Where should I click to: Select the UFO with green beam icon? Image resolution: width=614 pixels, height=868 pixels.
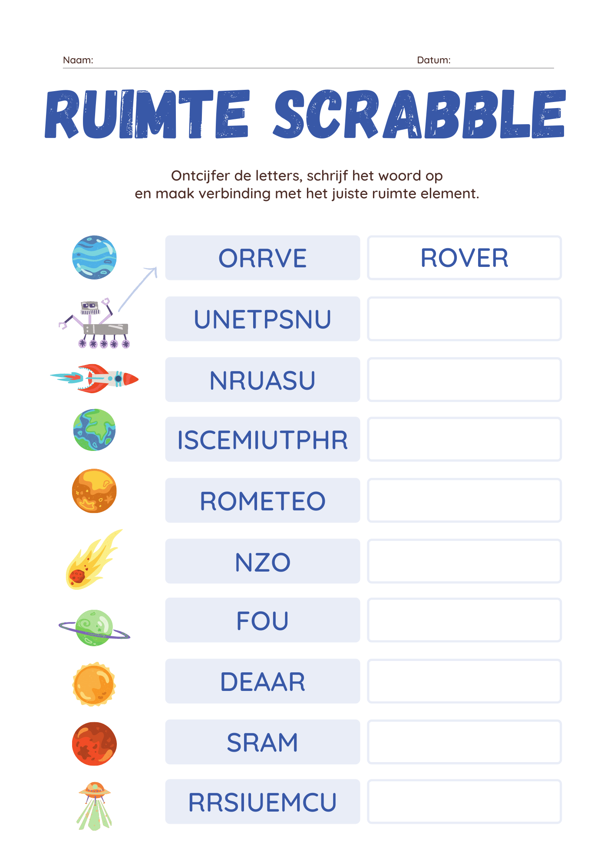coord(94,806)
